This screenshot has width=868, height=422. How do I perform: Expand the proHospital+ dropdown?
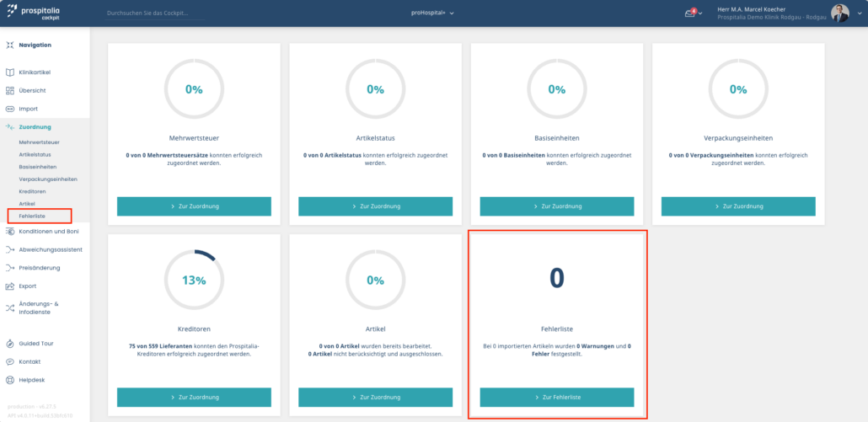433,13
